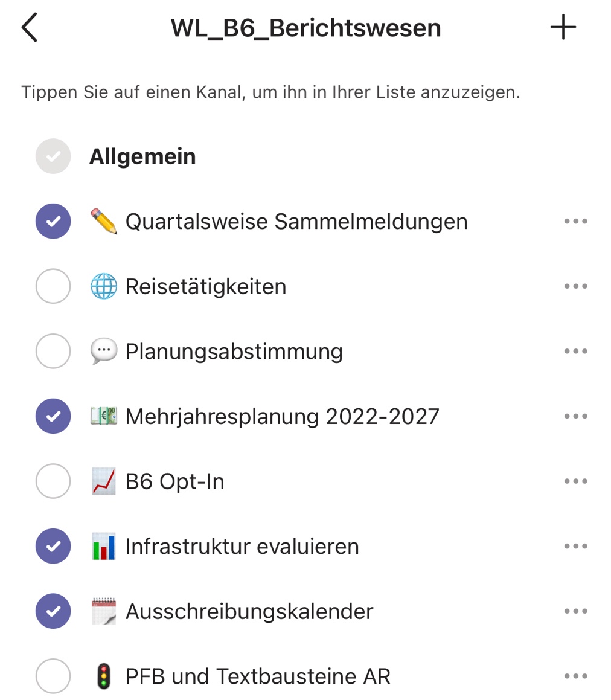Open the three-dot menu for Infrastruktur evaluieren
The image size is (611, 700).
(x=575, y=547)
